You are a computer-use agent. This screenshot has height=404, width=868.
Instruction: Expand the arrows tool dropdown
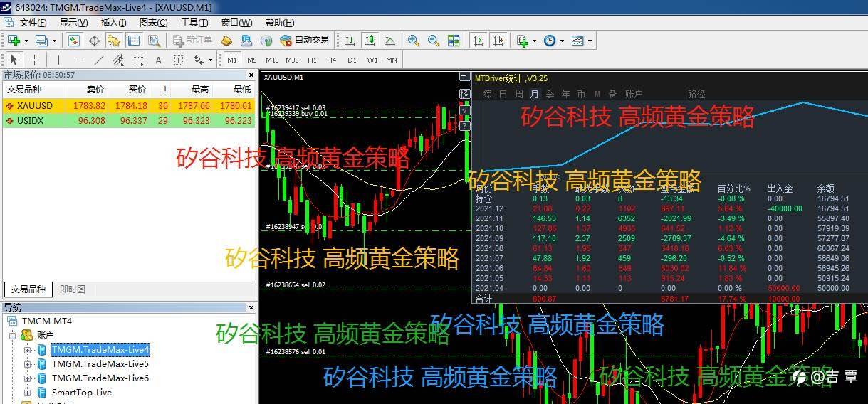point(211,60)
